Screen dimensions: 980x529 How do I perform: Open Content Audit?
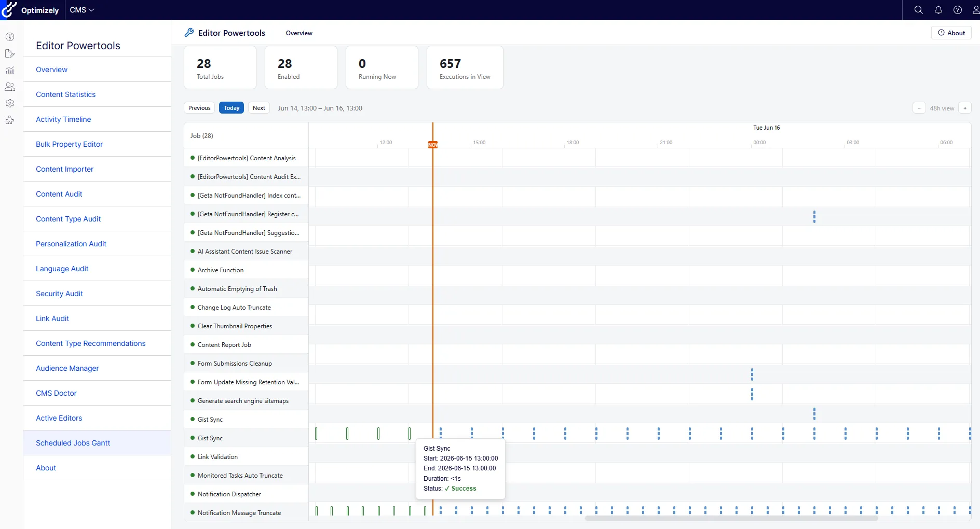97,194
